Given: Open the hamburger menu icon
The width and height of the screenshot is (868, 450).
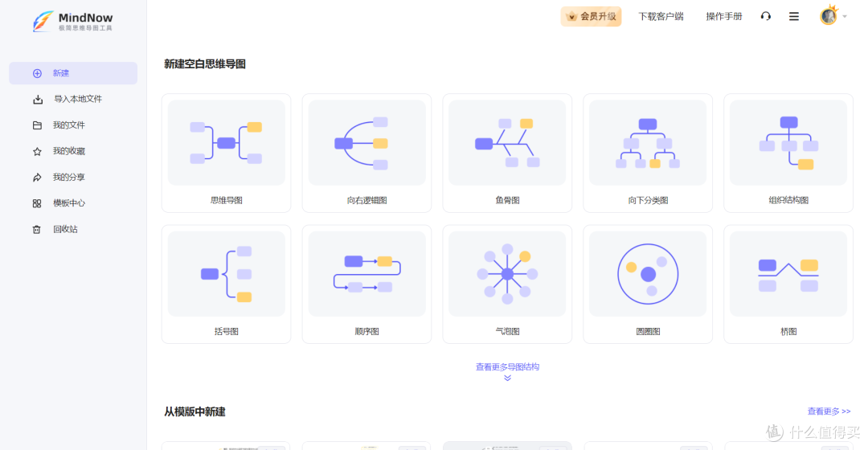Looking at the screenshot, I should pos(794,17).
